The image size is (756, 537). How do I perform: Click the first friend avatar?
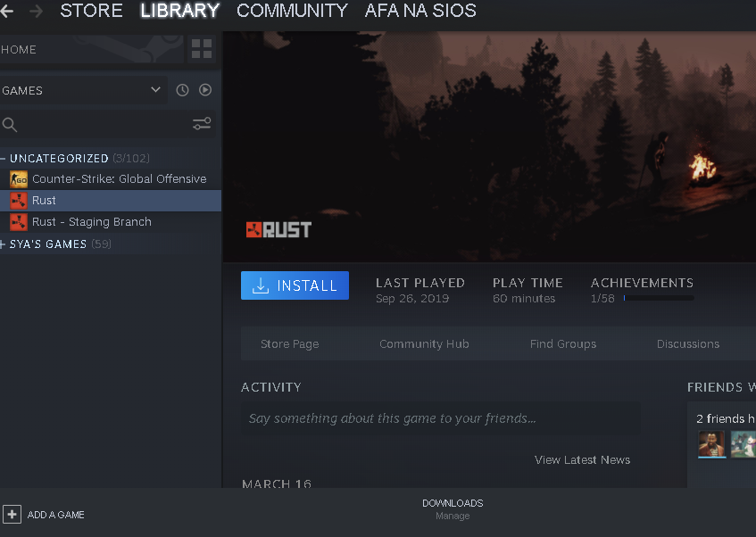tap(711, 444)
